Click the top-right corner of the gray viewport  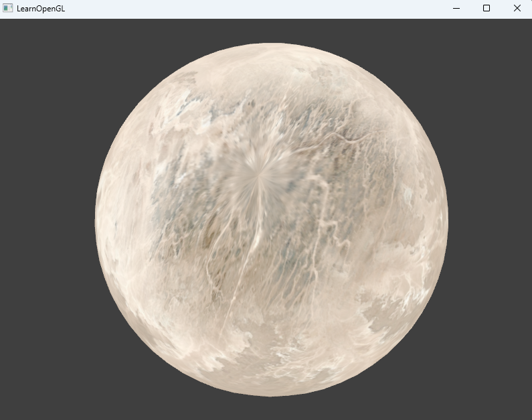(x=529, y=21)
